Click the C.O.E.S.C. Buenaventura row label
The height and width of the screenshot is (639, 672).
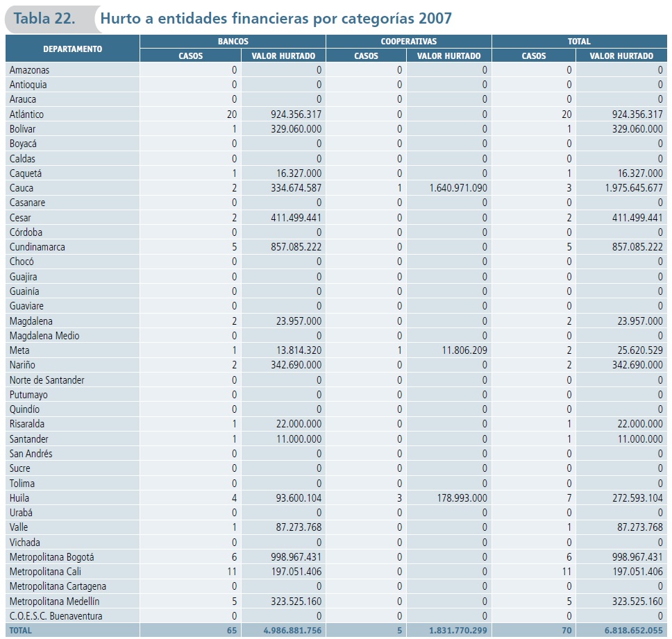point(56,616)
